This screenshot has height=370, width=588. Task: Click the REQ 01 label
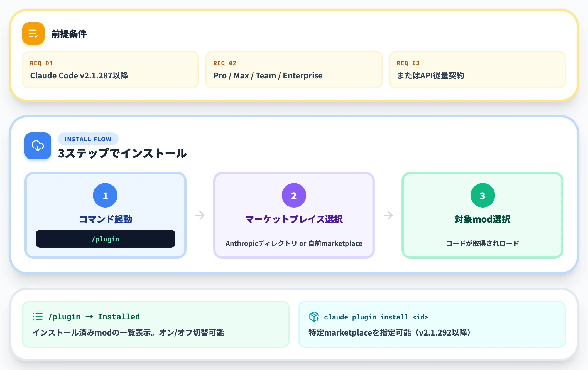(x=41, y=63)
